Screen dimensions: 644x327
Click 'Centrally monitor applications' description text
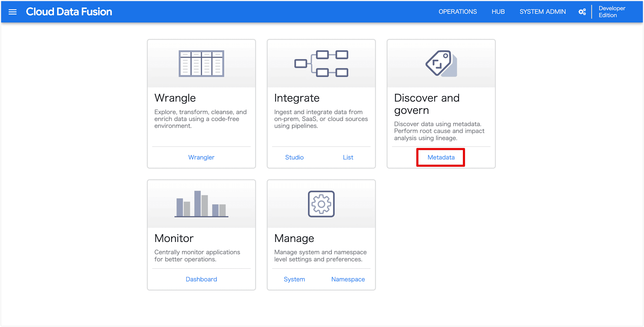coord(197,256)
